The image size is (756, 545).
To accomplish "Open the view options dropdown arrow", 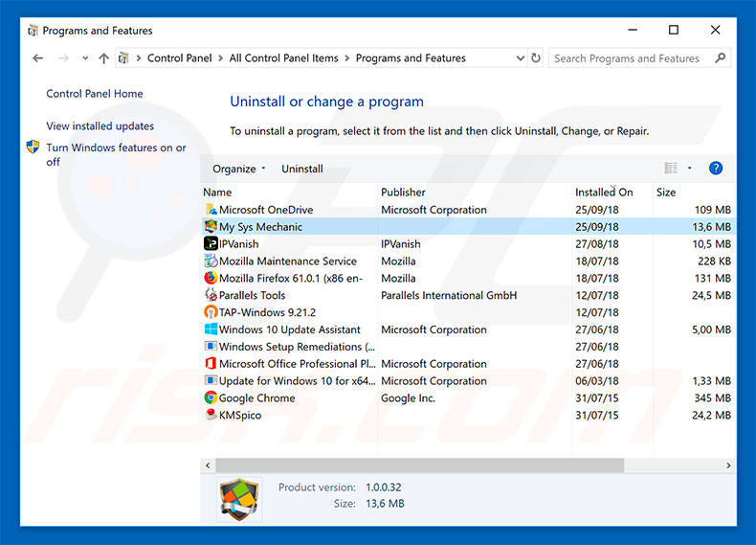I will pos(689,168).
